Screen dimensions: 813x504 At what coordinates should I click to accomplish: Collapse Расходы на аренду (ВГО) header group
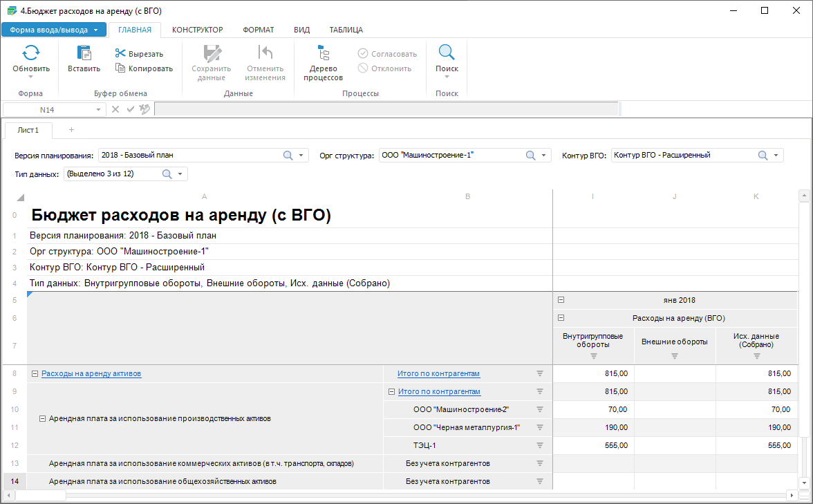[x=561, y=318]
